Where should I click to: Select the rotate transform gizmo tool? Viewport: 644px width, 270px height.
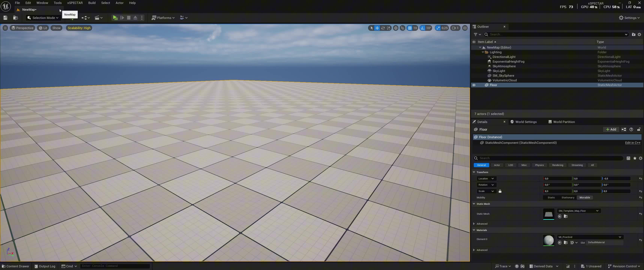point(383,28)
